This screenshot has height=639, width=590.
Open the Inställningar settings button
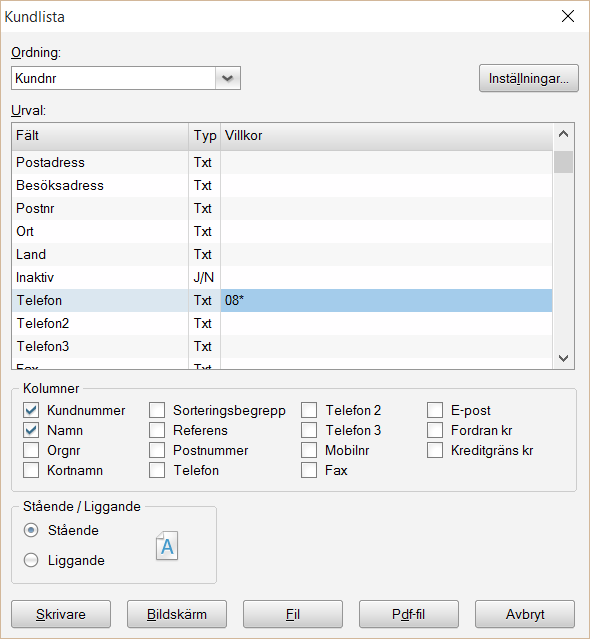[528, 78]
